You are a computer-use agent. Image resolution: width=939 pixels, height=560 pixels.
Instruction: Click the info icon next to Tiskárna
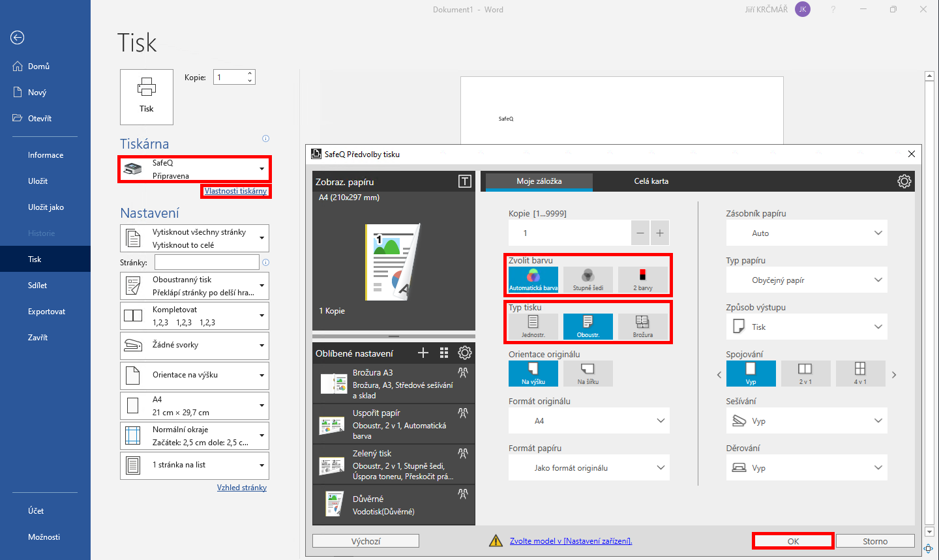coord(265,138)
